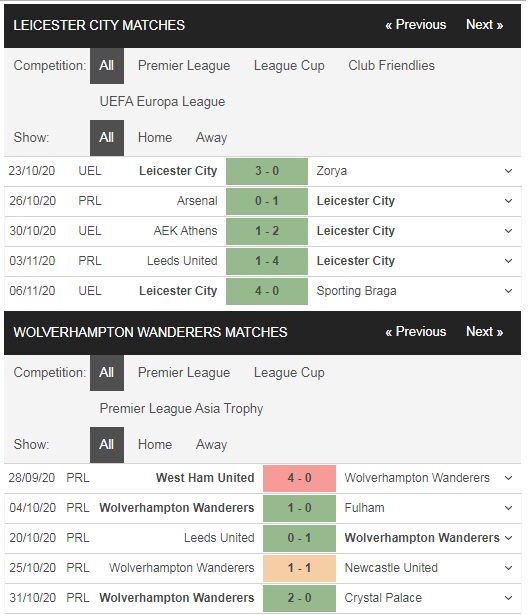Show only Leicester City Home matches
This screenshot has width=530, height=615.
(x=155, y=138)
